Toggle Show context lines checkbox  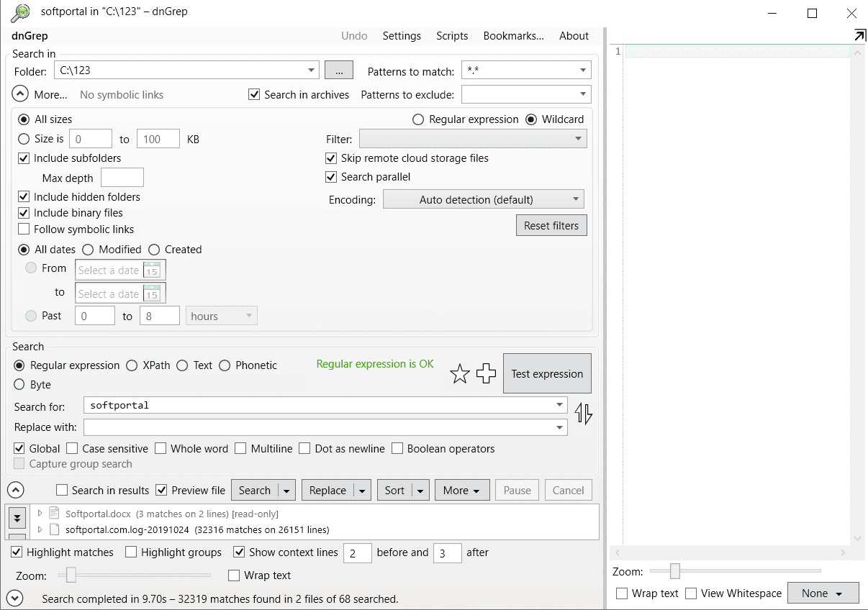click(239, 552)
